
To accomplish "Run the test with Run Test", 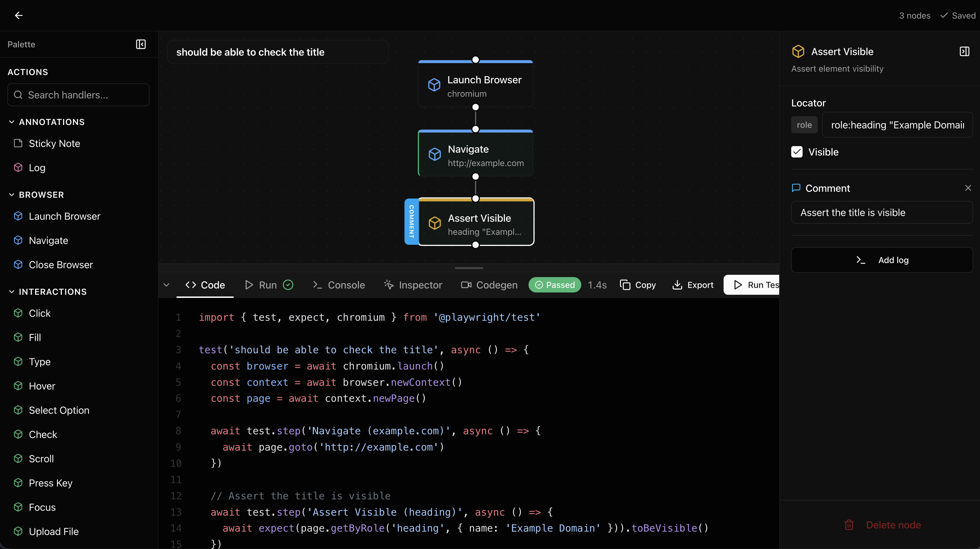I will (757, 284).
